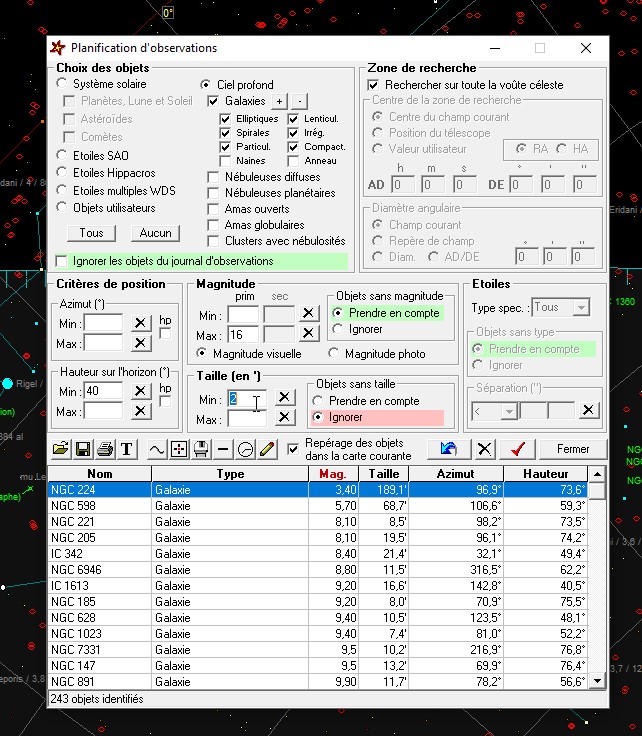Clear the Séparation field with X

tap(588, 410)
